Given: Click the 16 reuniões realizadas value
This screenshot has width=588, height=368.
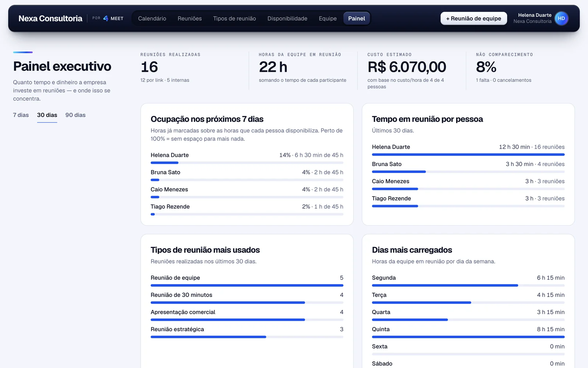Looking at the screenshot, I should 149,67.
